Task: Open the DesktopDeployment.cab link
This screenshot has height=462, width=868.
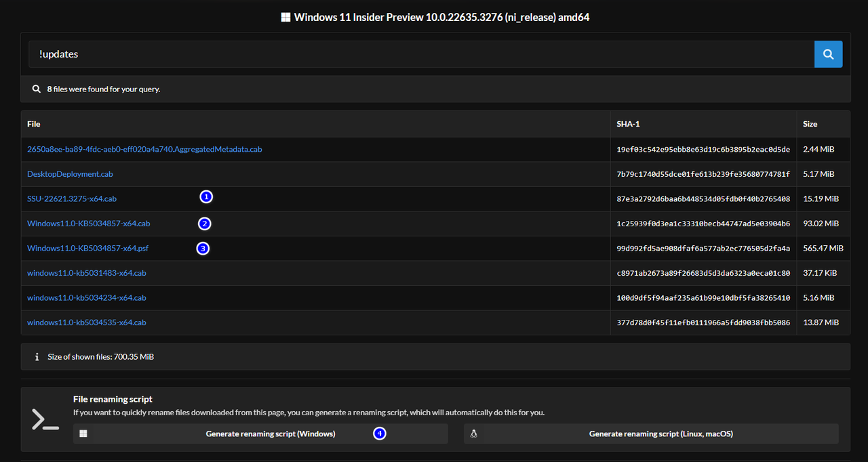Action: pos(70,174)
